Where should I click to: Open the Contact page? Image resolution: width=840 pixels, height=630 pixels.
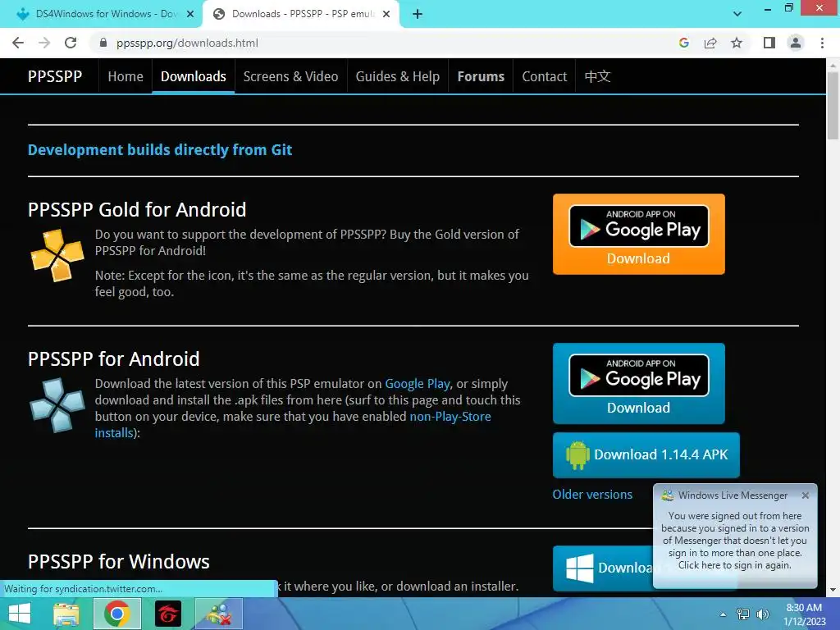tap(545, 76)
